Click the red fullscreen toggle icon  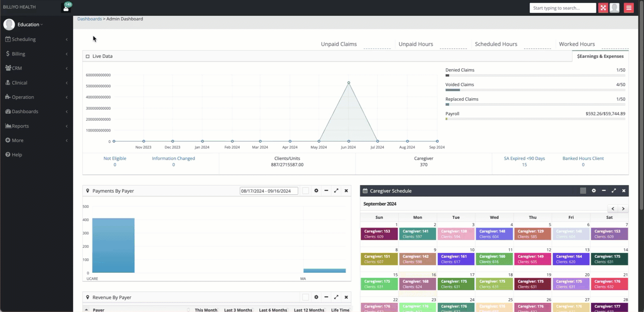pos(603,8)
